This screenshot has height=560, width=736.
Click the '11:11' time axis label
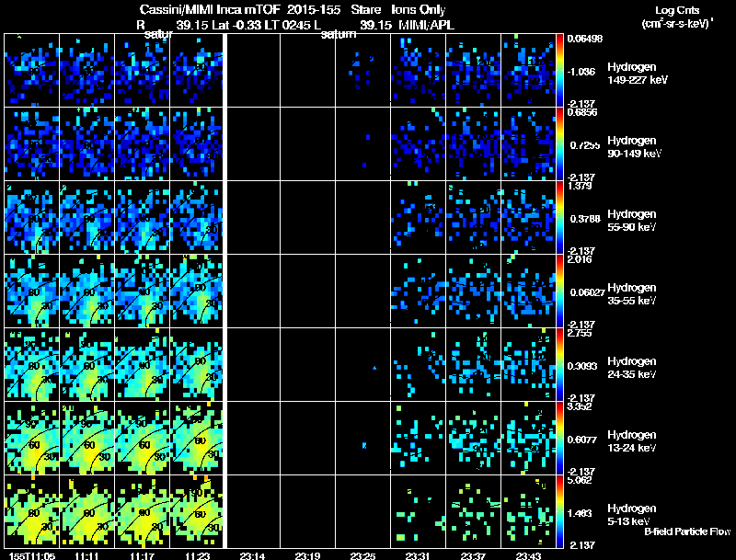86,555
